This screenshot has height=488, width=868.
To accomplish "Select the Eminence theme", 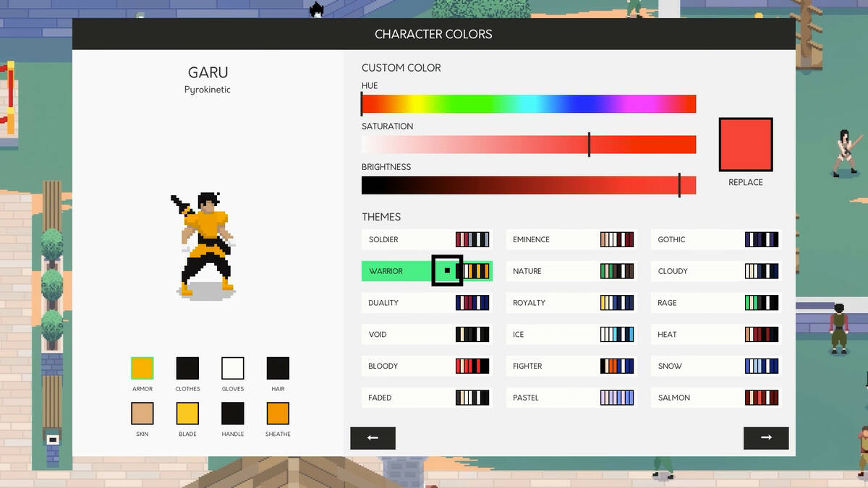I will (571, 239).
